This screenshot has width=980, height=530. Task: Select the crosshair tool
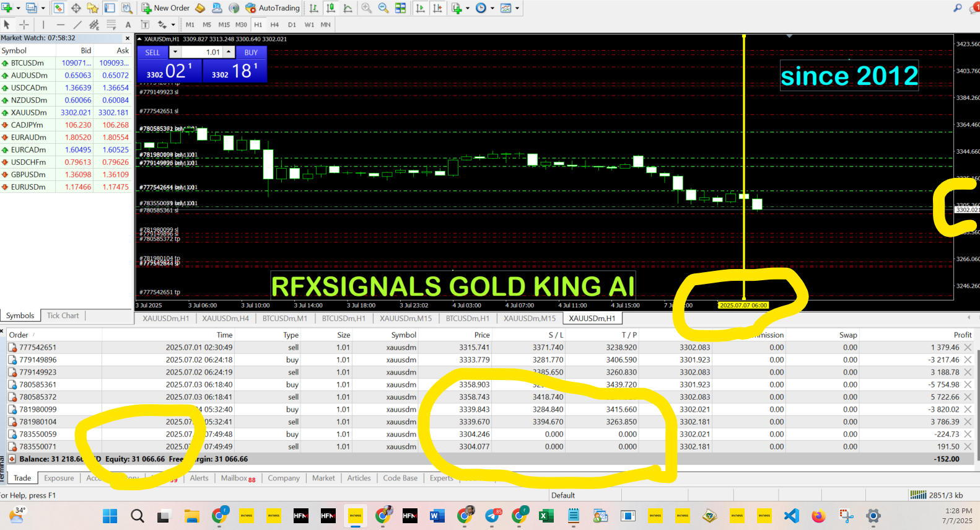(x=24, y=25)
